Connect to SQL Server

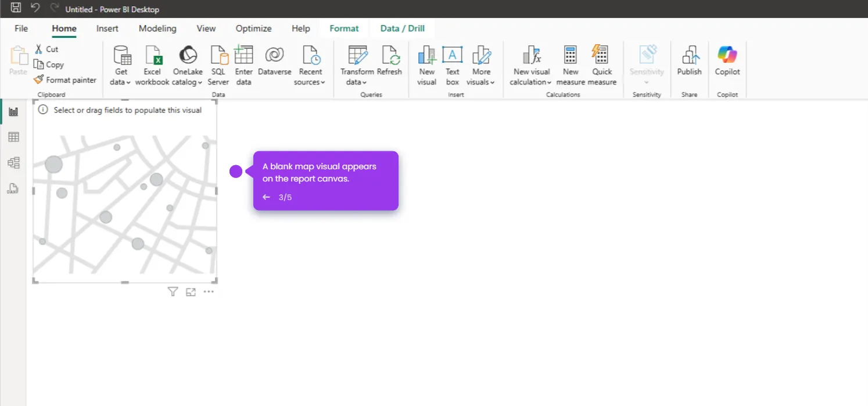coord(218,66)
